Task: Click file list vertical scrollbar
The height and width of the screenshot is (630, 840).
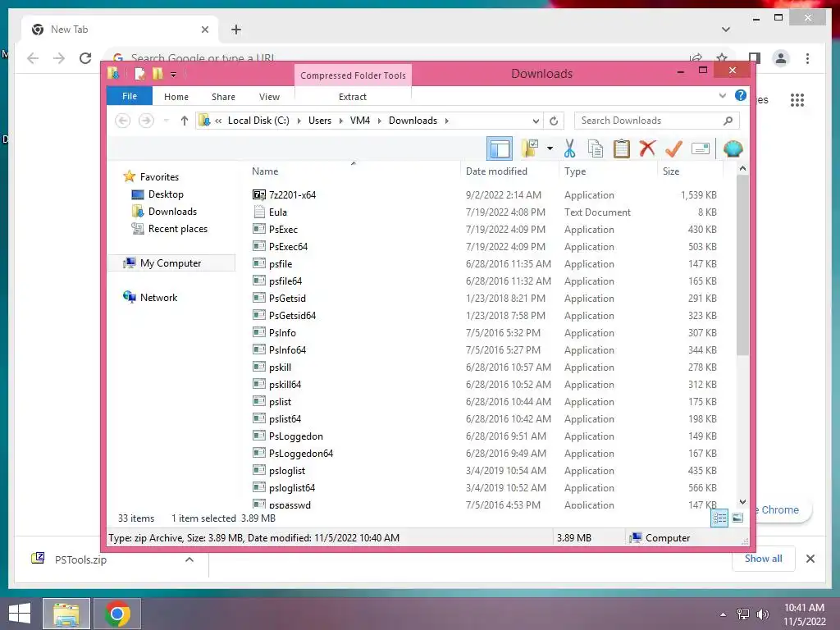Action: click(x=742, y=266)
